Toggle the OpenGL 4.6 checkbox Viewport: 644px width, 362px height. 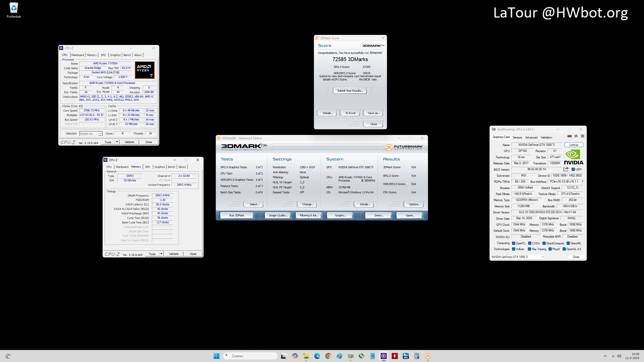pyautogui.click(x=564, y=249)
